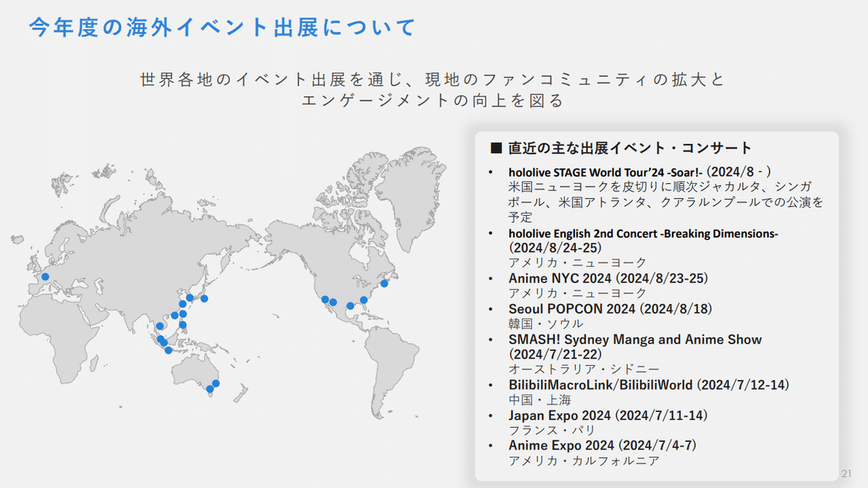
Task: Click the slide page number 21
Action: (847, 474)
